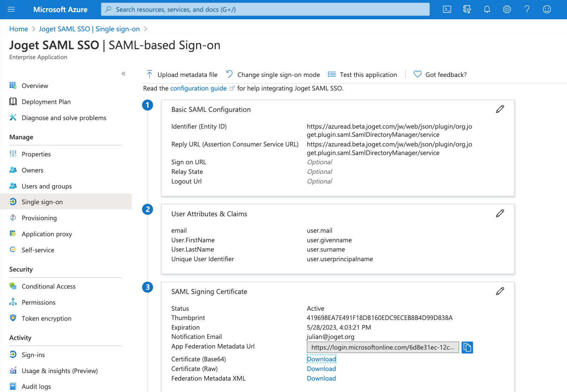This screenshot has height=392, width=567.
Task: Copy the App Federation Metadata Url
Action: [467, 347]
